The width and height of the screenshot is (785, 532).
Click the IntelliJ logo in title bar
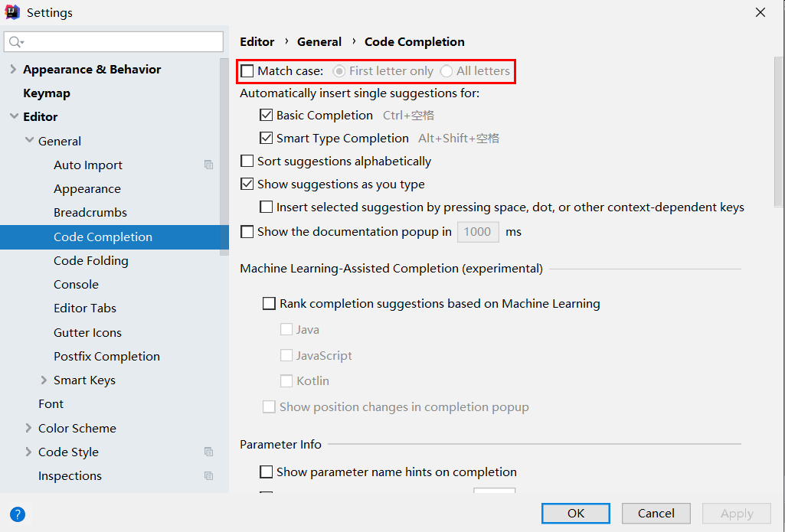coord(12,12)
